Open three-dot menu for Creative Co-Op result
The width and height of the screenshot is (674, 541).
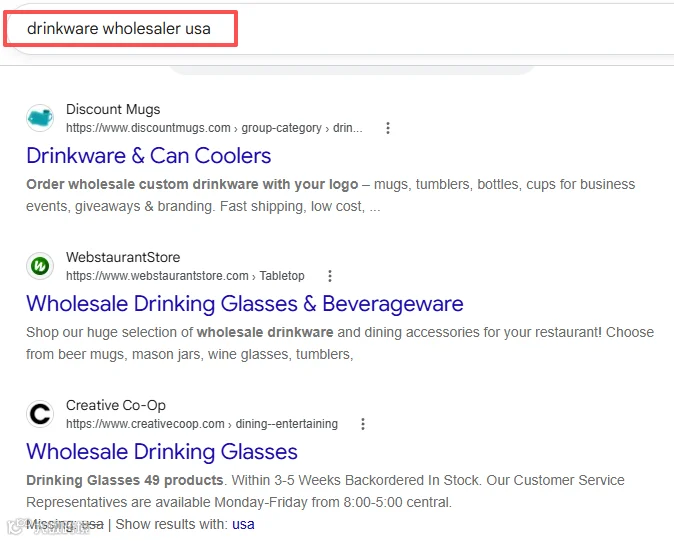[363, 424]
